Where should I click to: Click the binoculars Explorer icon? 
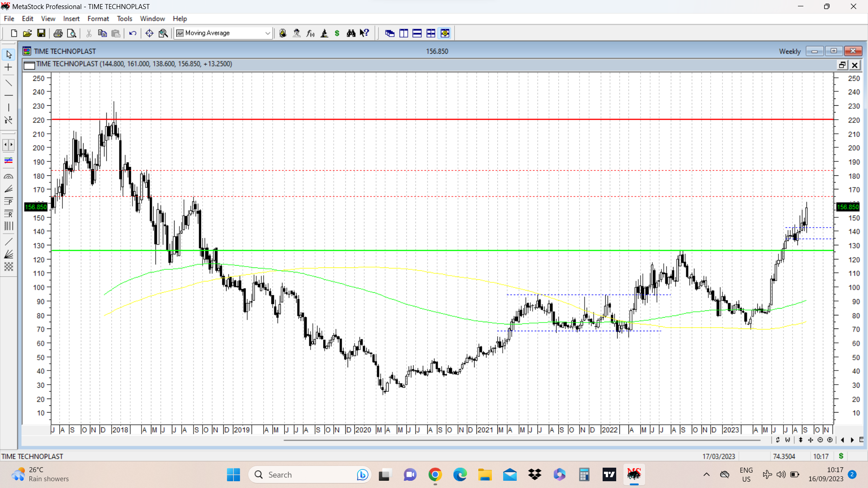(x=351, y=33)
